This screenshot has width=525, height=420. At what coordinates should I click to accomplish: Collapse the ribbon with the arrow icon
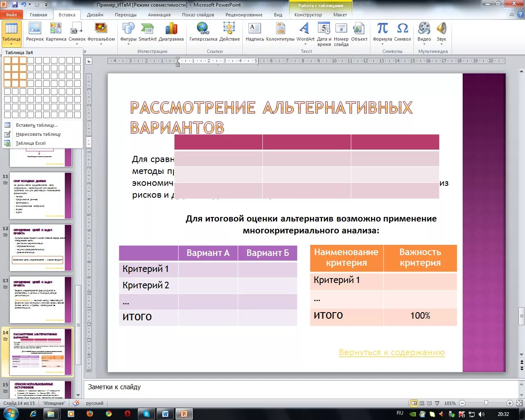[511, 14]
